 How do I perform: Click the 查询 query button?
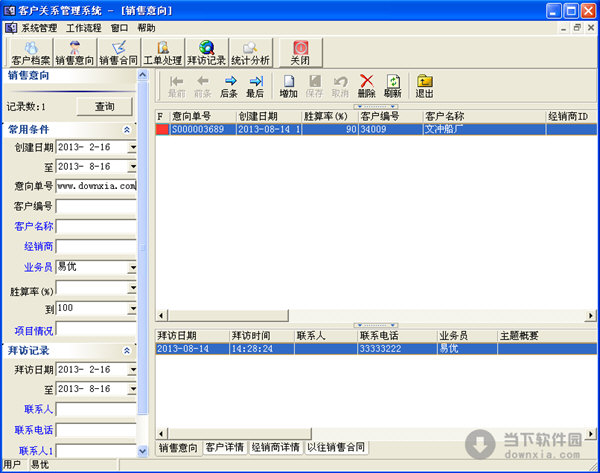(x=105, y=106)
